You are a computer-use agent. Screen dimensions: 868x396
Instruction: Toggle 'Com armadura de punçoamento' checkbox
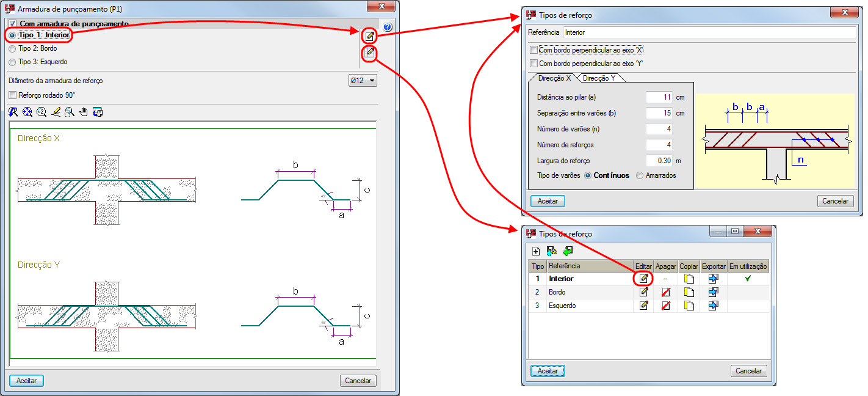[x=13, y=24]
